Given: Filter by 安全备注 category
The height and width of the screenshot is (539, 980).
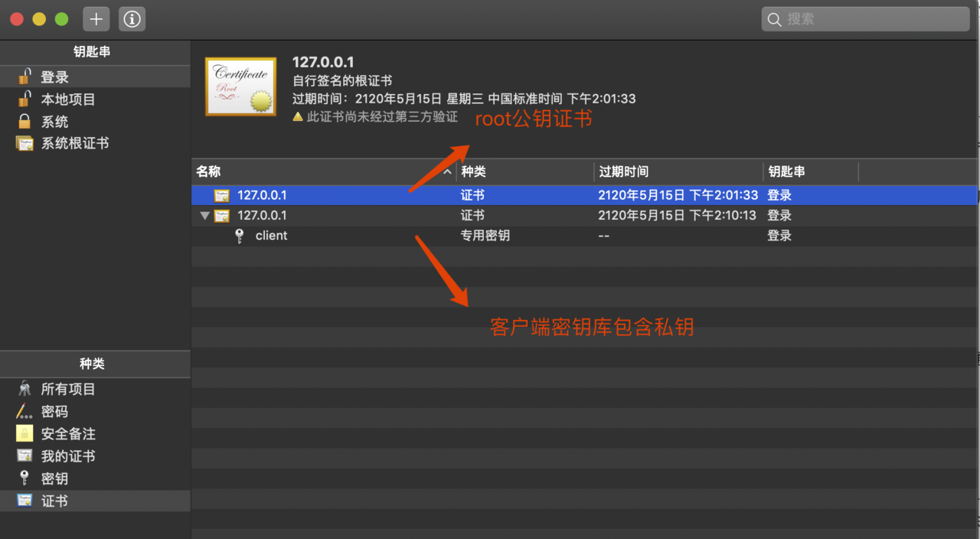Looking at the screenshot, I should click(x=67, y=433).
